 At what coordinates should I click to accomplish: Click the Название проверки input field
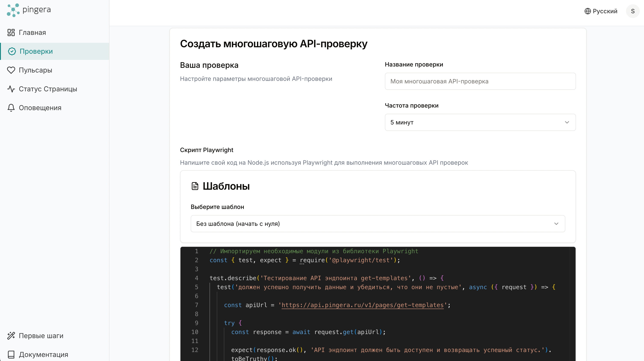coord(480,81)
